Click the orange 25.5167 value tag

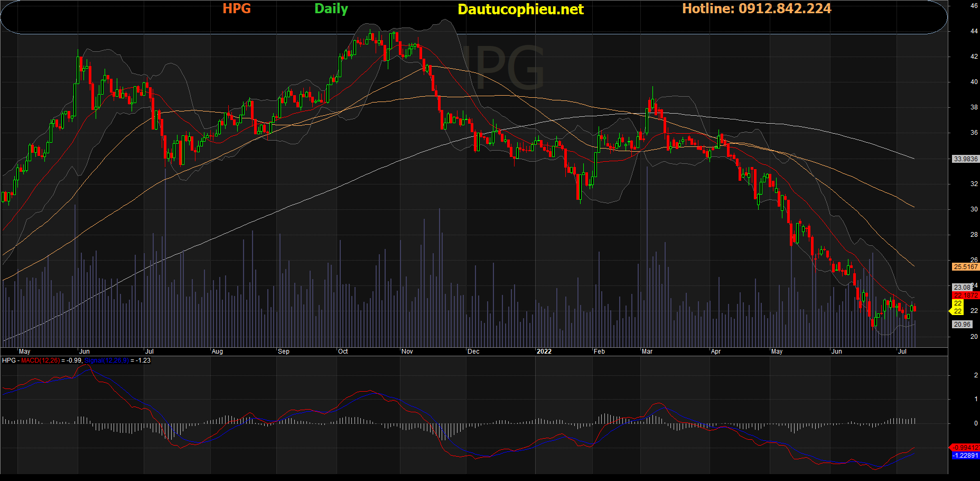pyautogui.click(x=965, y=267)
